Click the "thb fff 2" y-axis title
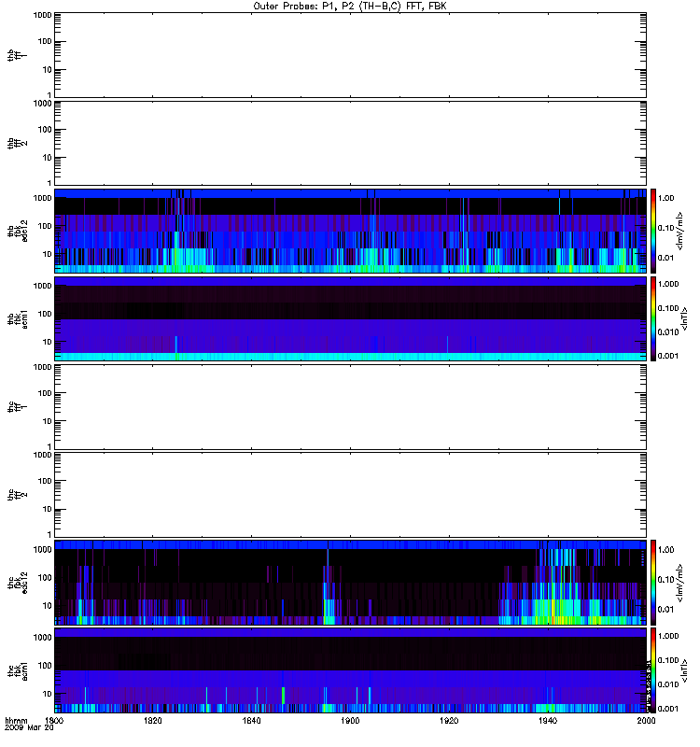Screen dimensions: 700x747 coord(17,143)
